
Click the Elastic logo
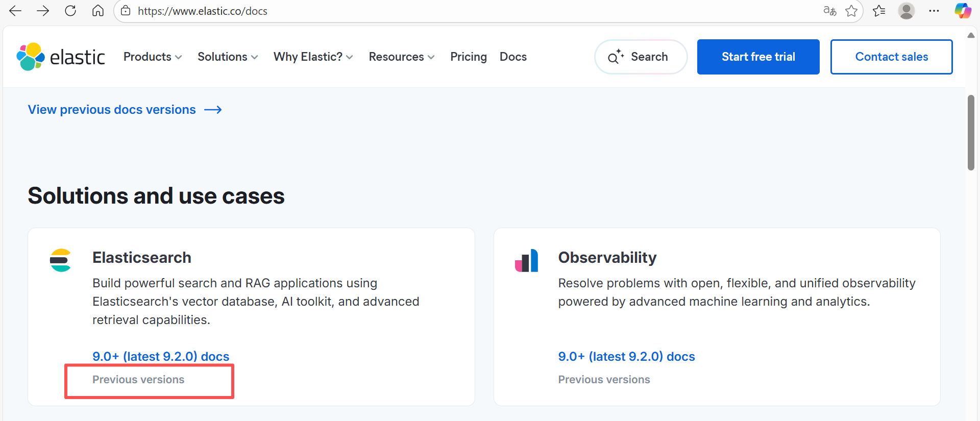[61, 57]
